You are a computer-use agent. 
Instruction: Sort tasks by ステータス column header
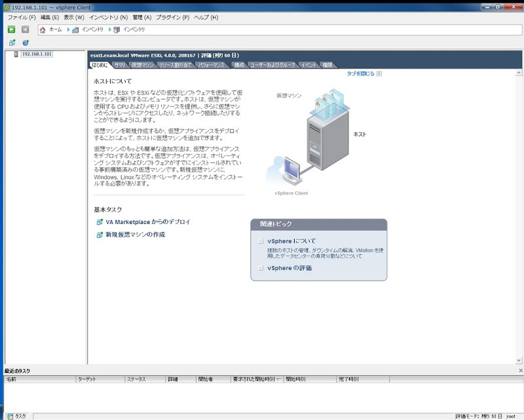click(145, 379)
